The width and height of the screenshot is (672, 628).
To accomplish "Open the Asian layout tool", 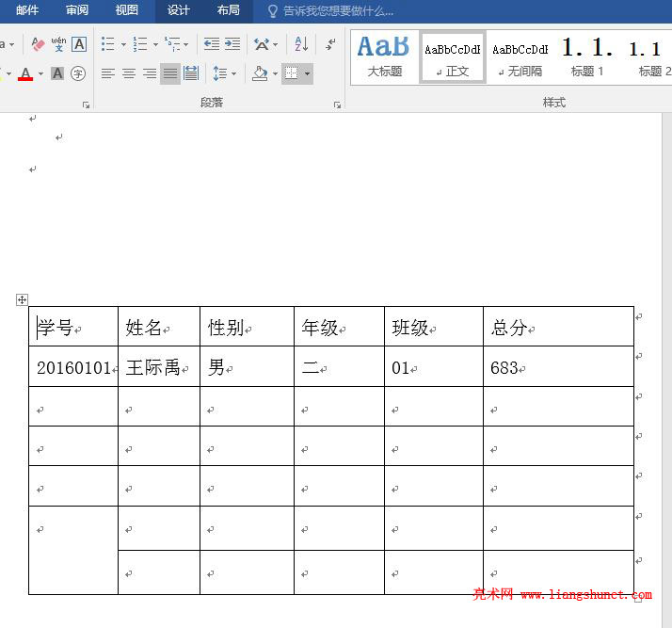I will [x=262, y=43].
